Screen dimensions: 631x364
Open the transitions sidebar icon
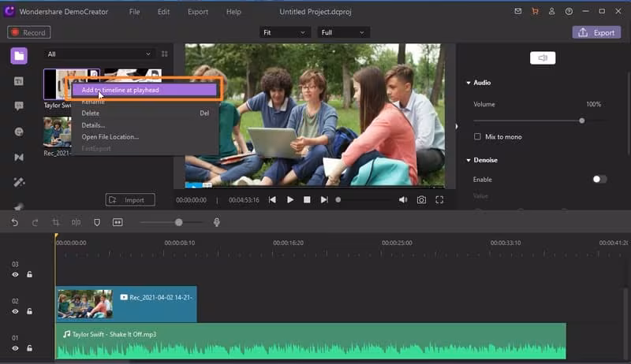19,157
